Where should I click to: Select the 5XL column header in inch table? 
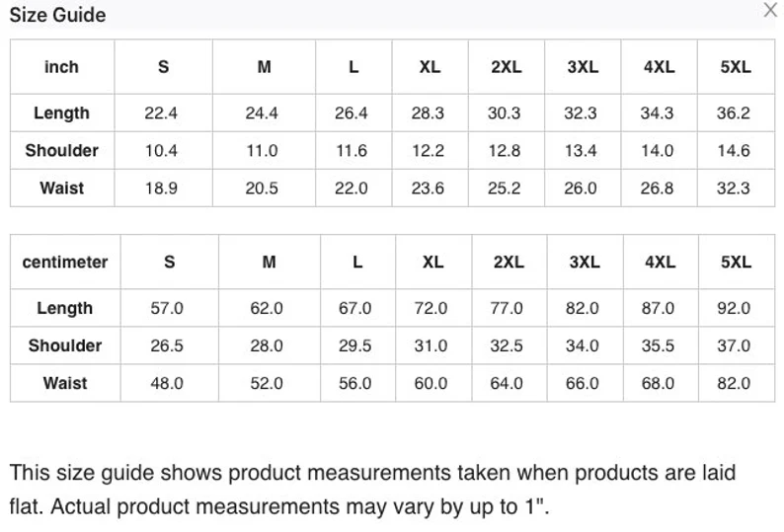(x=736, y=67)
